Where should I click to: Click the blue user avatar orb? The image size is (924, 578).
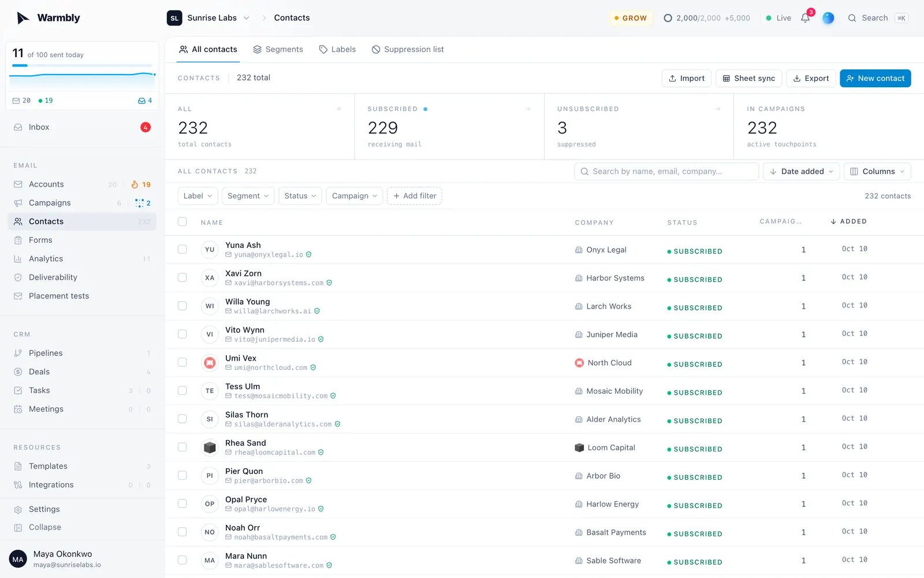tap(828, 18)
